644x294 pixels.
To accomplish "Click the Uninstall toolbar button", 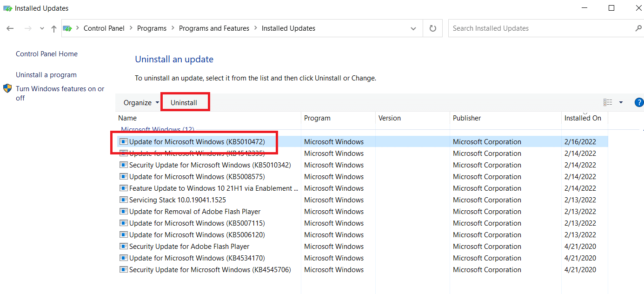I will coord(184,103).
